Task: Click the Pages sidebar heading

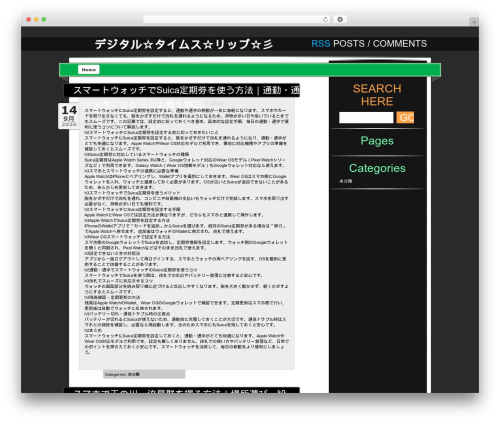Action: tap(377, 141)
